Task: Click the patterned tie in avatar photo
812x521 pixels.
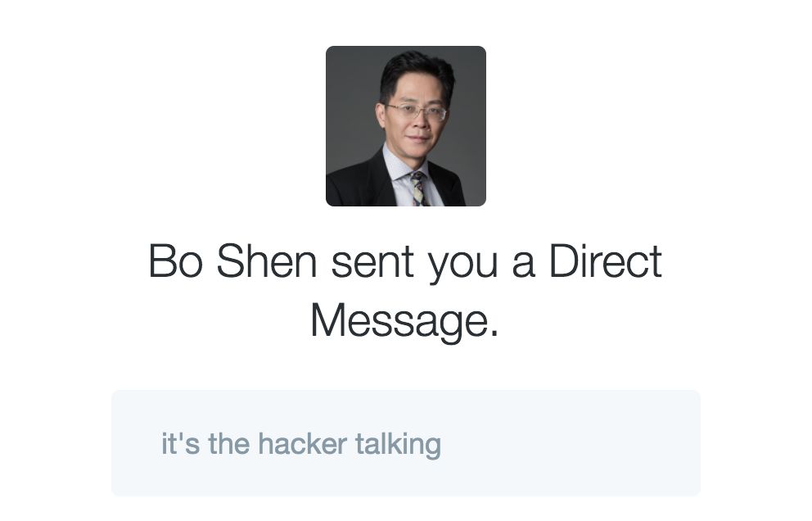Action: pos(418,188)
